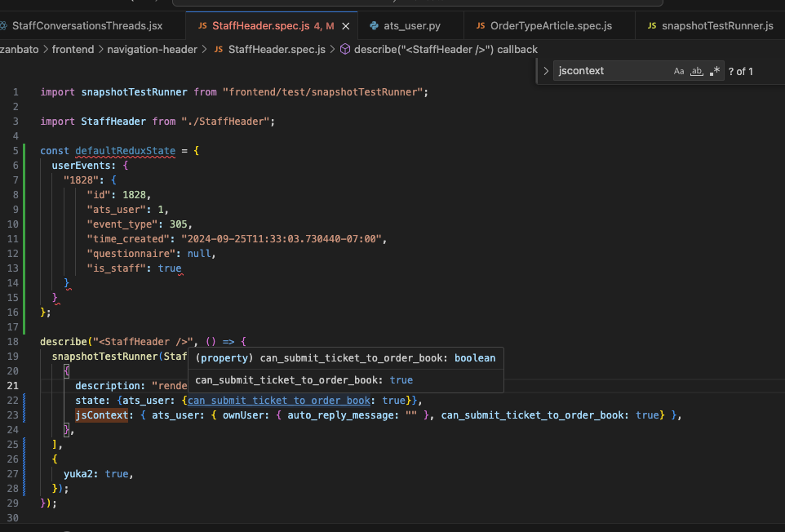Viewport: 785px width, 532px height.
Task: Click JS icon on snapshotTestRunner.js tab
Action: click(x=652, y=26)
